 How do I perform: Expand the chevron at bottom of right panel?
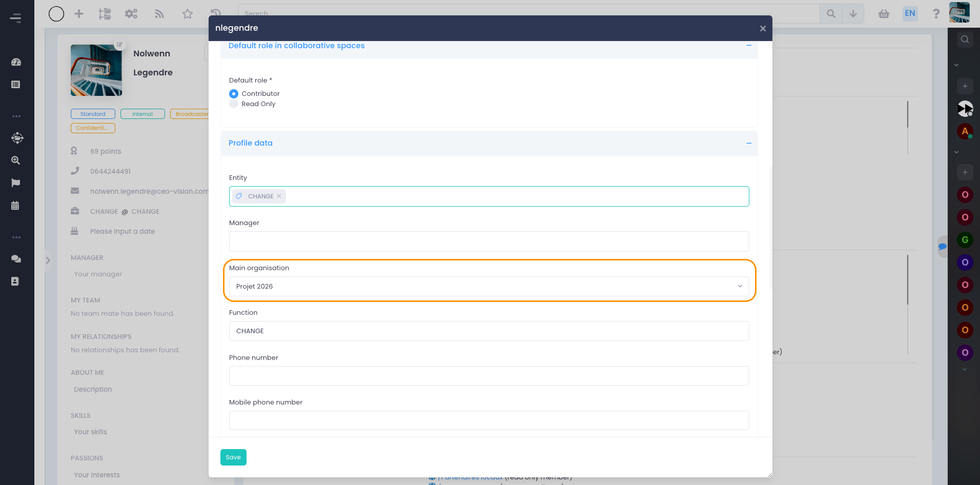965,370
